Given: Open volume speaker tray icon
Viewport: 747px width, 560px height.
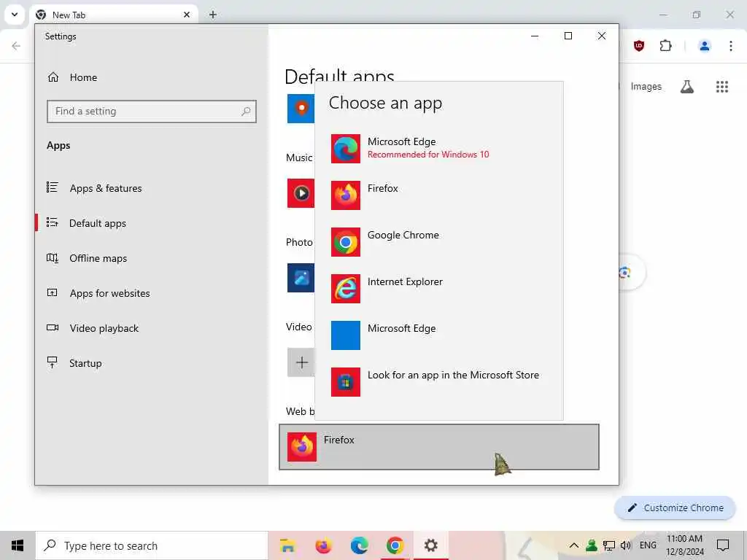Looking at the screenshot, I should pyautogui.click(x=626, y=545).
